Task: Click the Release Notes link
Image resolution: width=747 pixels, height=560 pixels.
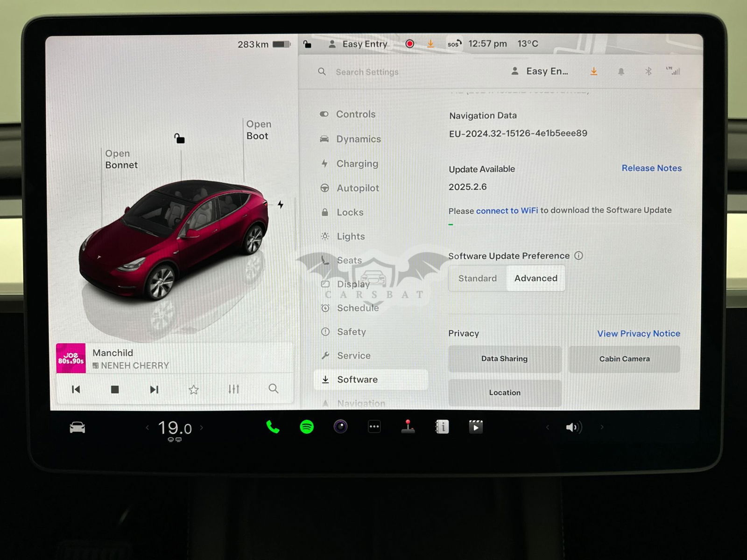Action: pyautogui.click(x=651, y=168)
